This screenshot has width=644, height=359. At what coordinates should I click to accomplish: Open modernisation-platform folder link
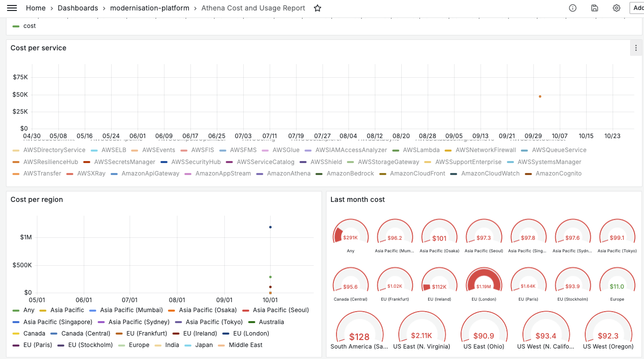150,8
